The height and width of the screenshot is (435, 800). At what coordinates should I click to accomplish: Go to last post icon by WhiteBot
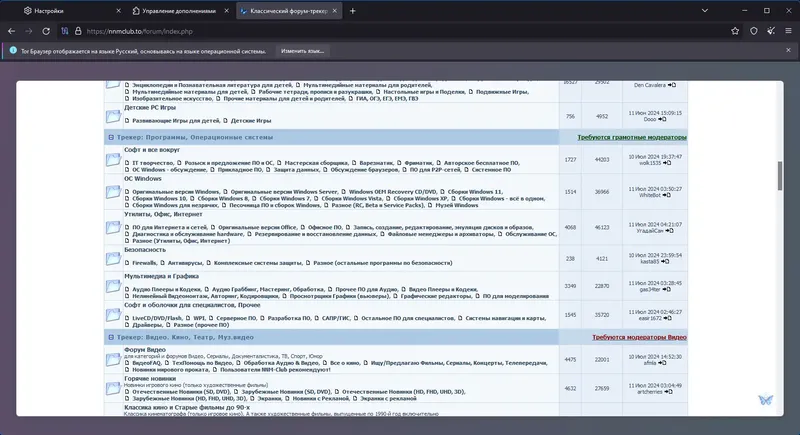coord(666,195)
